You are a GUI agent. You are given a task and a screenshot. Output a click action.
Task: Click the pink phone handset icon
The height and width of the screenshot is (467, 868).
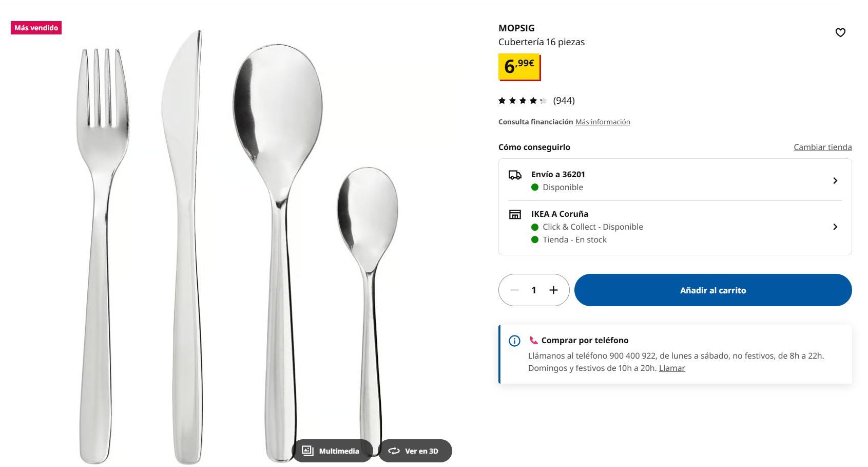(534, 340)
